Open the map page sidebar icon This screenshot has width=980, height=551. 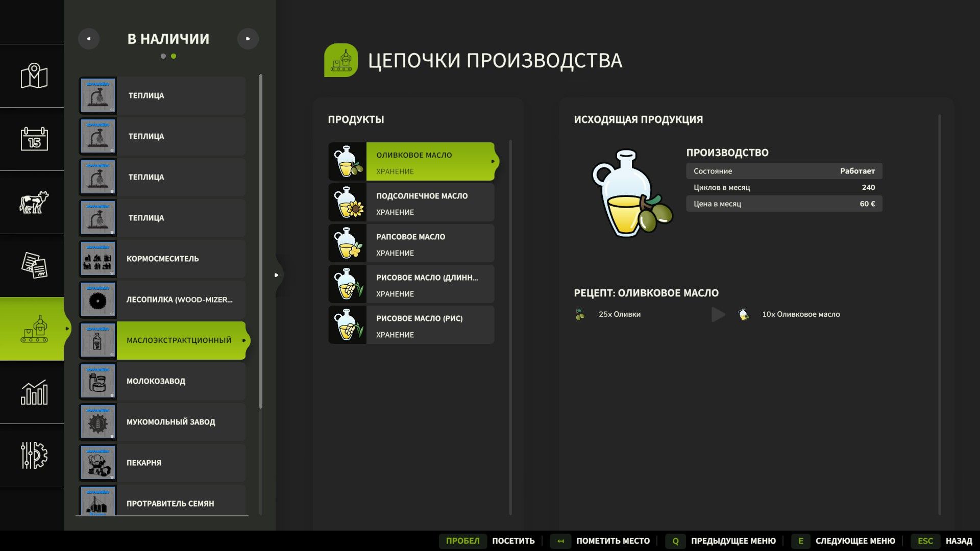[34, 76]
